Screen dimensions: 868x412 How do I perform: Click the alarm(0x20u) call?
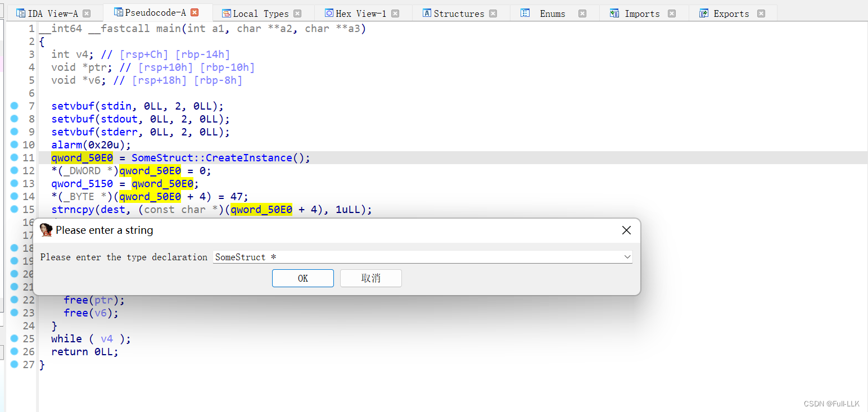click(91, 145)
